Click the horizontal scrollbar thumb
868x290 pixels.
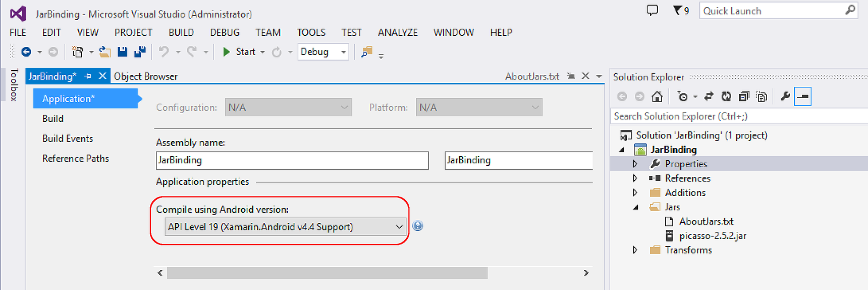pyautogui.click(x=327, y=273)
